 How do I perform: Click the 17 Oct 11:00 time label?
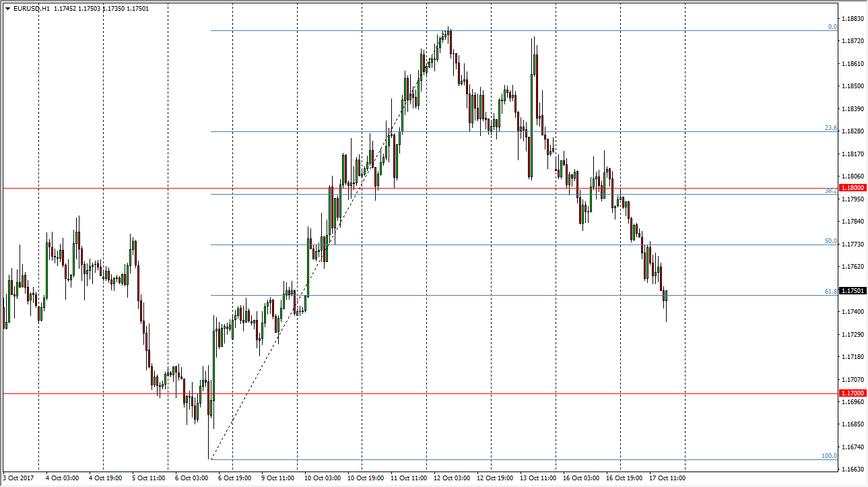[666, 478]
